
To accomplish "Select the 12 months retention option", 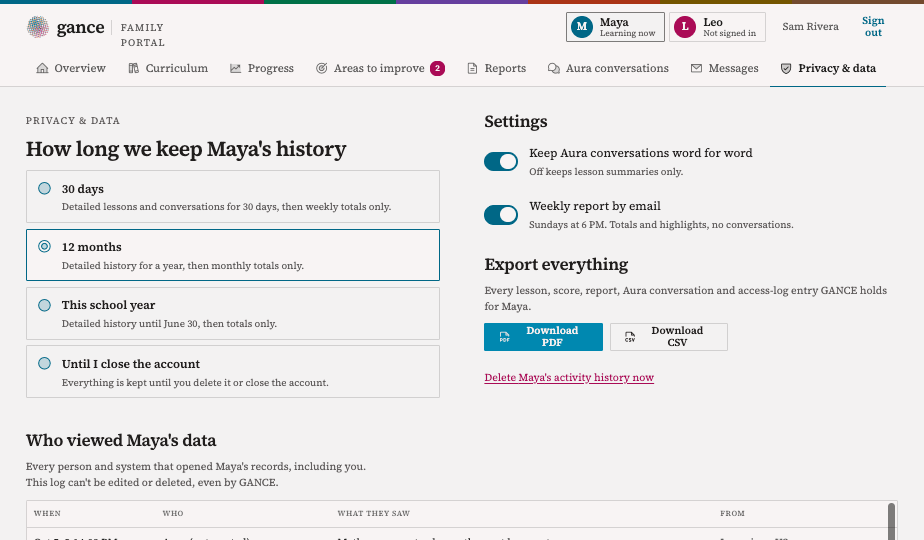I will click(x=233, y=255).
